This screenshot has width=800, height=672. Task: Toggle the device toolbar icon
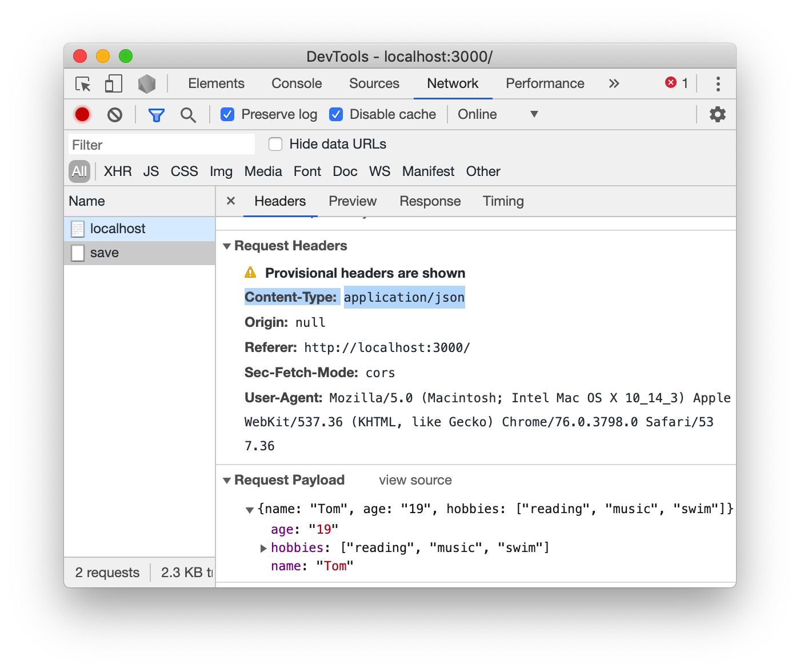point(114,84)
